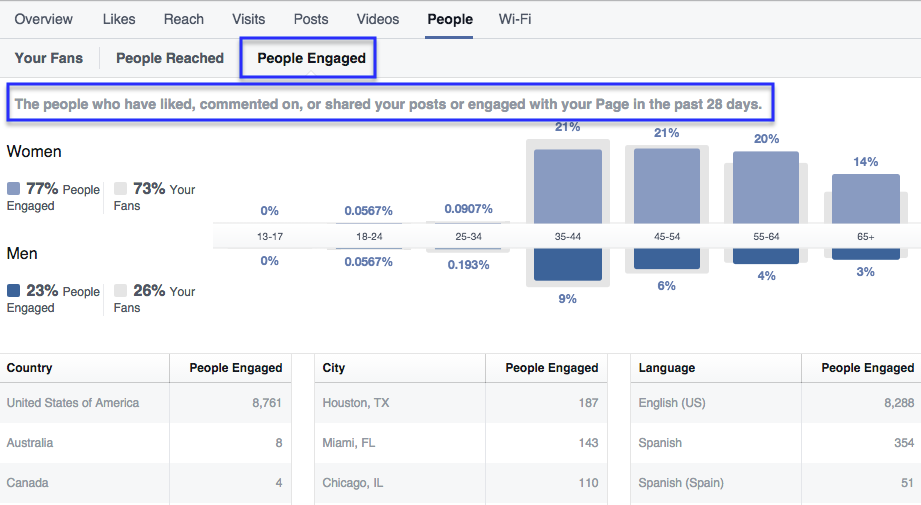Click the women 55-64 bar showing 20%
The image size is (921, 505).
tap(766, 188)
